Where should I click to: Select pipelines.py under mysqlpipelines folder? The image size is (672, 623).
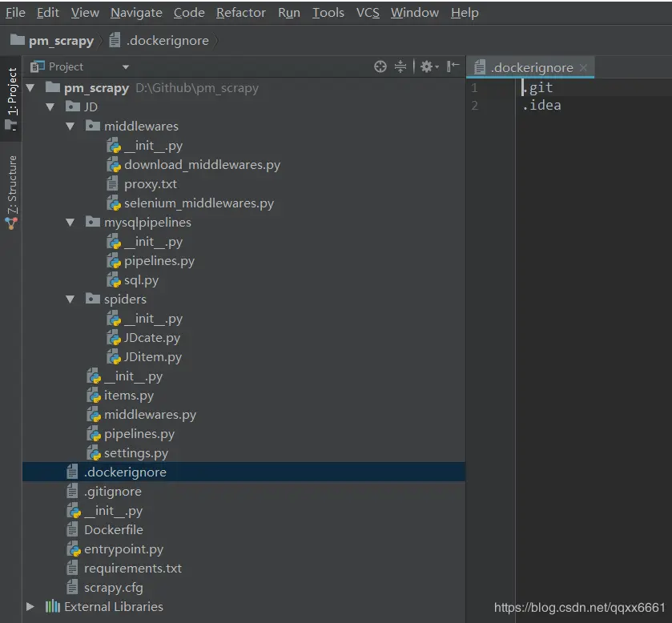159,261
